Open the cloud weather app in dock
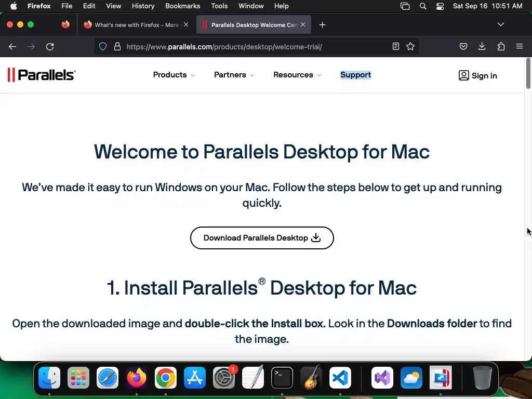 pos(411,378)
